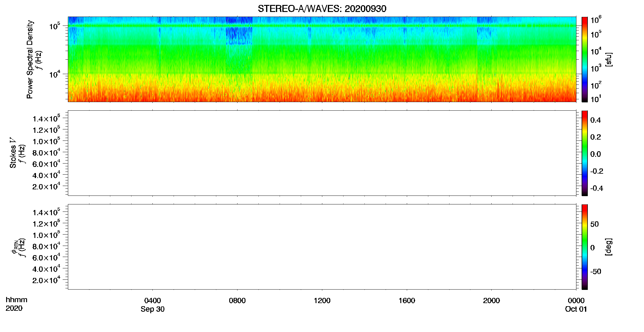Click the -0.4 value on Stokes color bar
This screenshot has width=644, height=332.
597,188
